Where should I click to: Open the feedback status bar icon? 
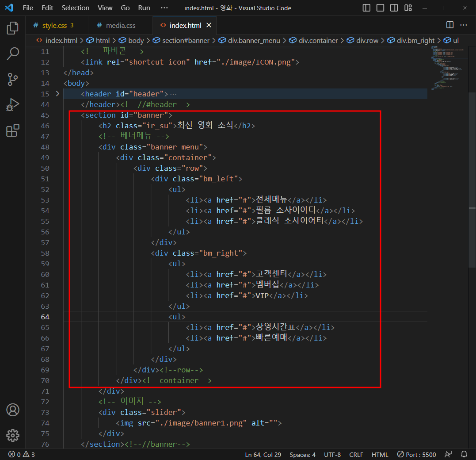(x=448, y=455)
